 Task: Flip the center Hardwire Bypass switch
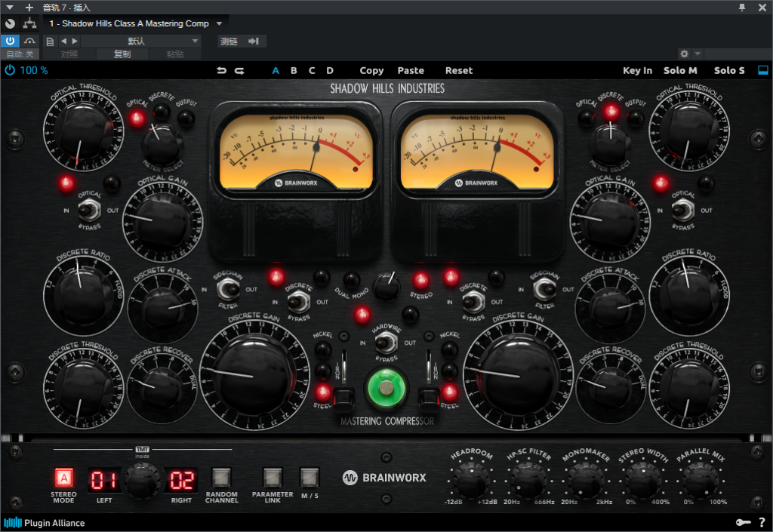pyautogui.click(x=386, y=343)
